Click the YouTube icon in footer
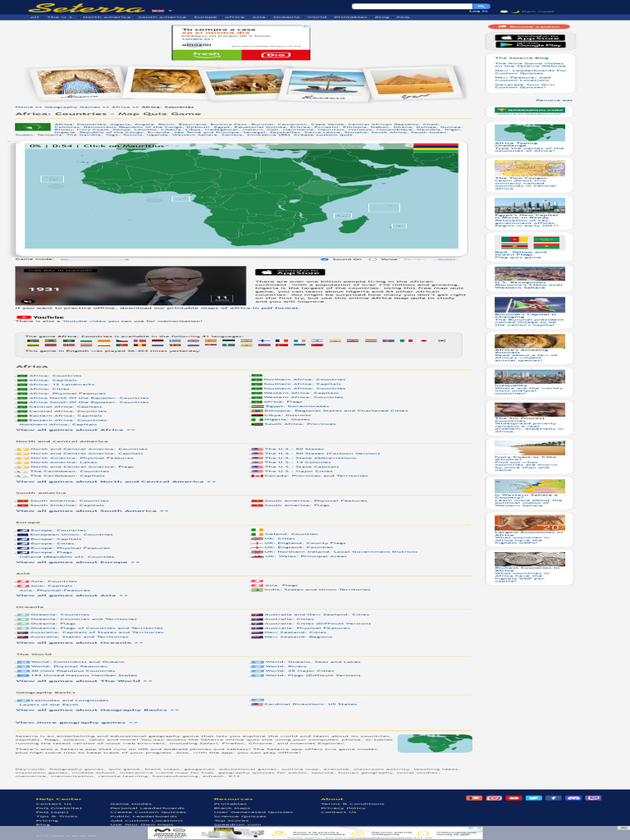 pos(514,798)
